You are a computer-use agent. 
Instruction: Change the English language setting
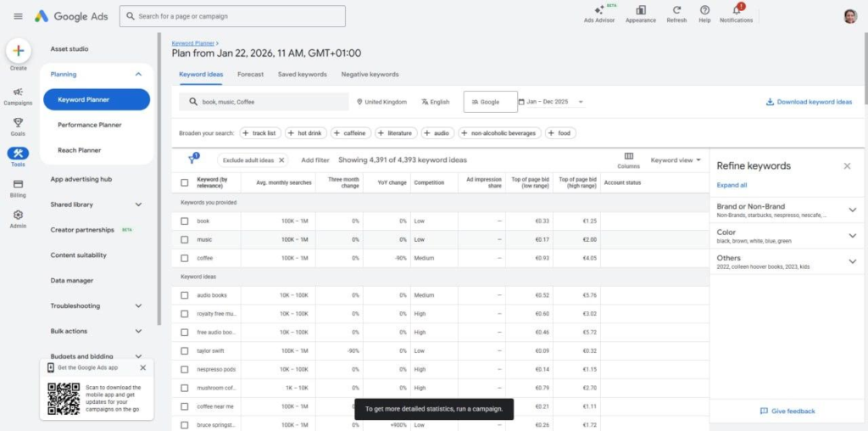[435, 102]
